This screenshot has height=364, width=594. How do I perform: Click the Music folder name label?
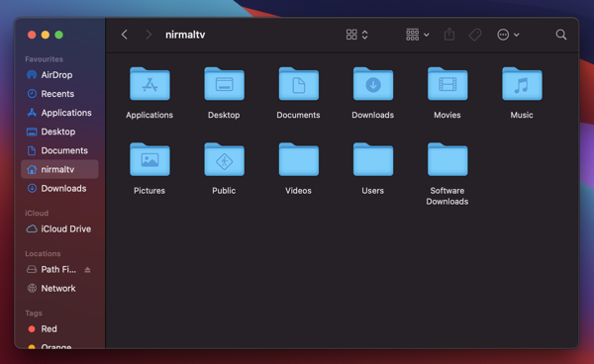point(522,115)
